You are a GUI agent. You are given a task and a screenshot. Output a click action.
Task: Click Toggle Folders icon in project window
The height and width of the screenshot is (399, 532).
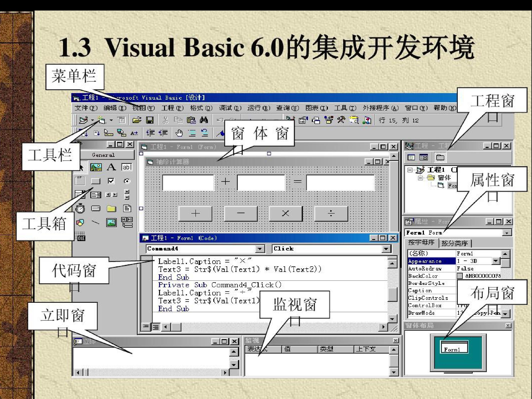(x=440, y=158)
